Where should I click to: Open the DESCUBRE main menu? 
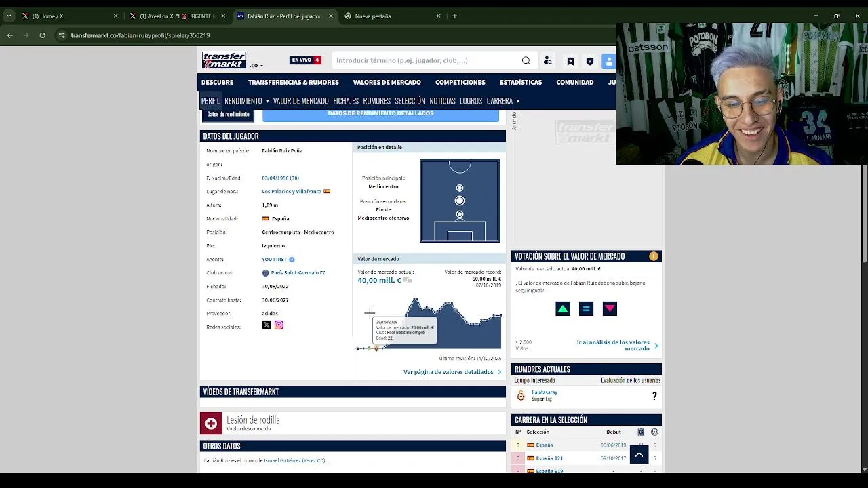click(x=217, y=83)
